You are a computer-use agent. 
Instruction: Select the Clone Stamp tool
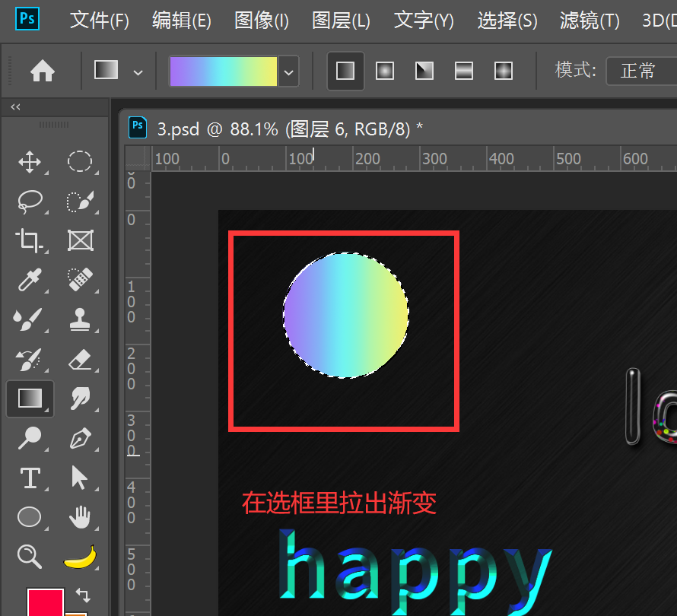click(81, 319)
